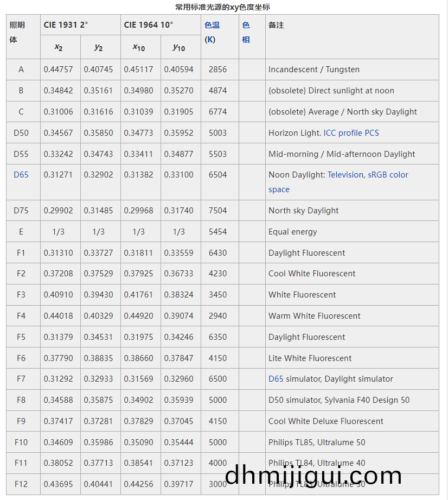Viewport: 448px width, 500px height.
Task: Click value 0.35161 in row B
Action: (x=99, y=91)
